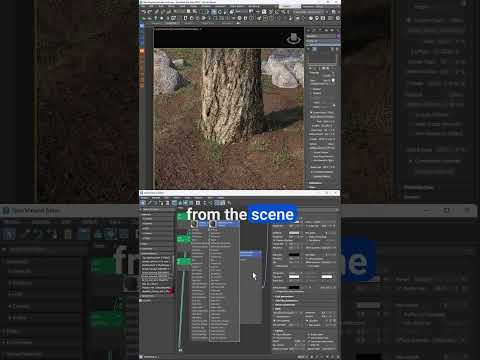
Task: Open the named selection sets dropdown
Action: [309, 12]
